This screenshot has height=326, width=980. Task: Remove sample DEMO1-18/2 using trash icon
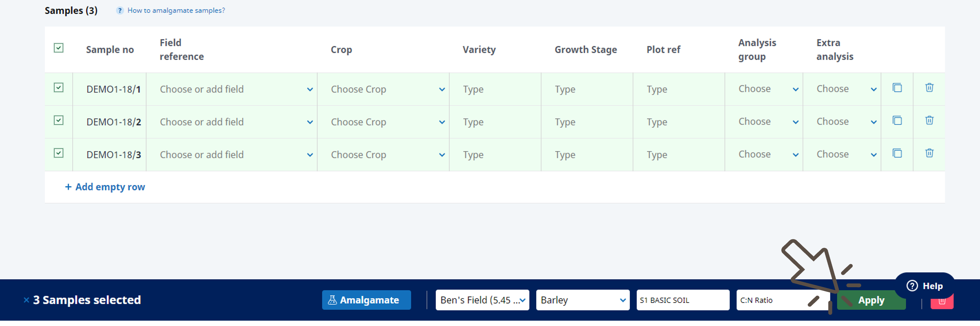929,121
